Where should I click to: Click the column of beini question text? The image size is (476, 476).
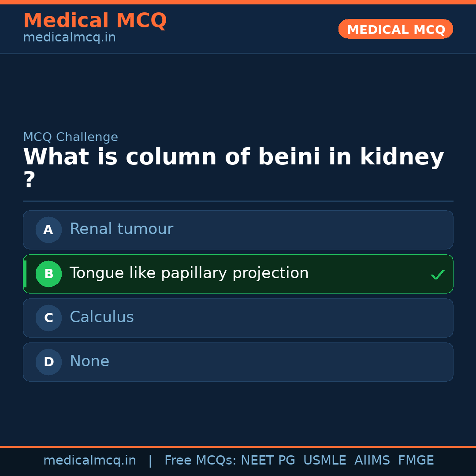point(234,158)
